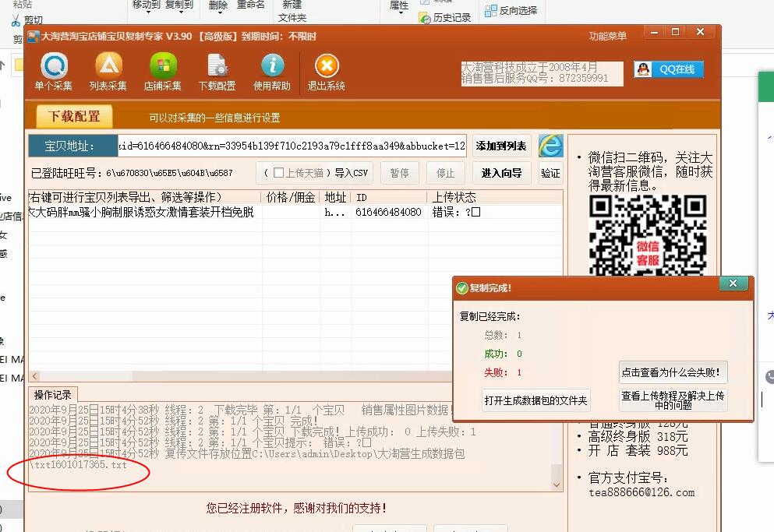Click 添加到列表 button
This screenshot has height=532, width=774.
501,146
